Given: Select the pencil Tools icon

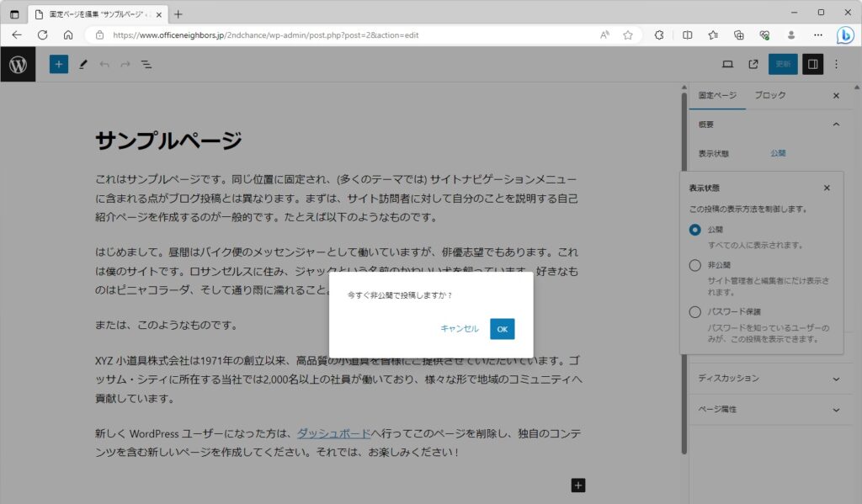Looking at the screenshot, I should (82, 64).
